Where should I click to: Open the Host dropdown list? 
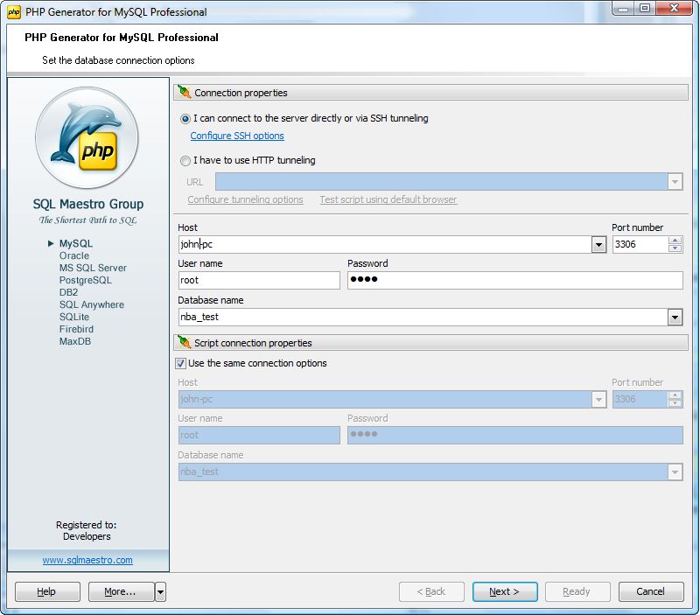598,245
